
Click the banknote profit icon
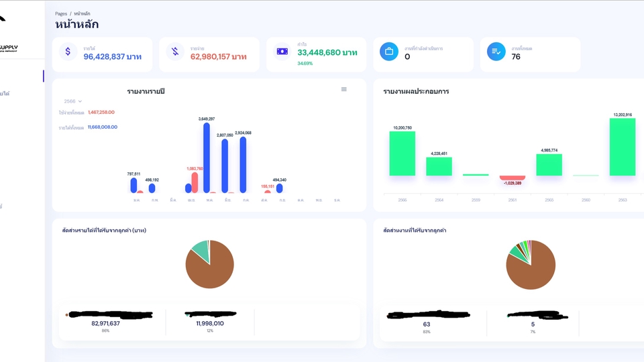pos(282,52)
